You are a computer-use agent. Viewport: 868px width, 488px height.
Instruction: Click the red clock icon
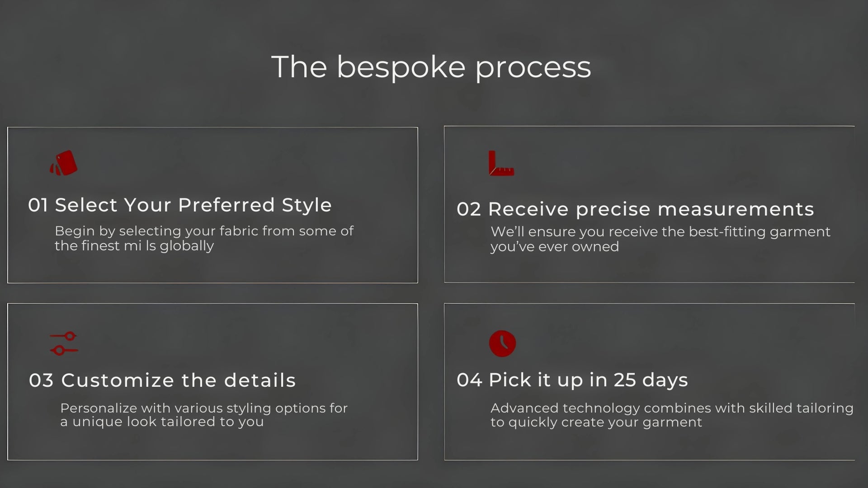click(502, 343)
